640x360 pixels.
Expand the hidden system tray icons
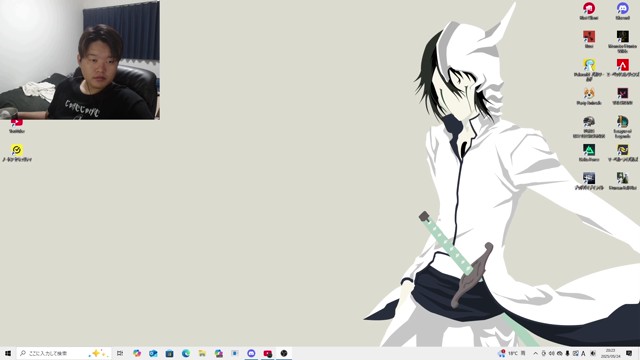(x=536, y=353)
